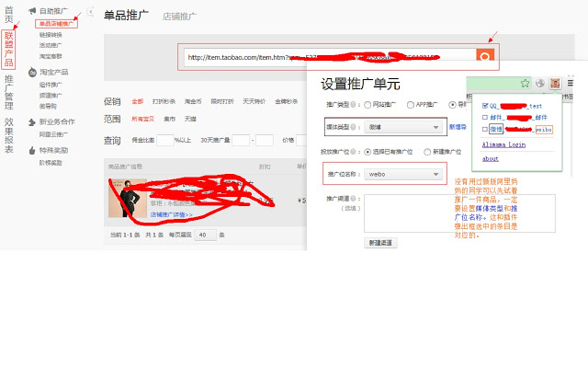588x368 pixels.
Task: Set range filter to 集市
Action: (x=169, y=119)
